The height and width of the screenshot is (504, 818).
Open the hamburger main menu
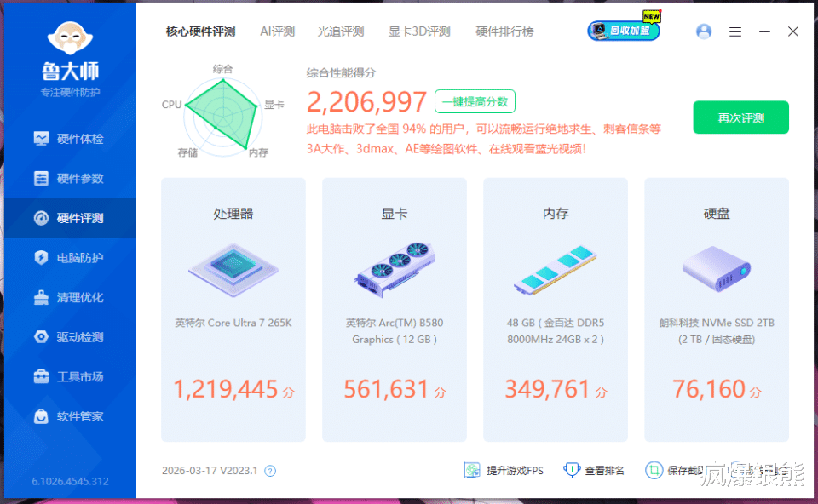(x=735, y=31)
